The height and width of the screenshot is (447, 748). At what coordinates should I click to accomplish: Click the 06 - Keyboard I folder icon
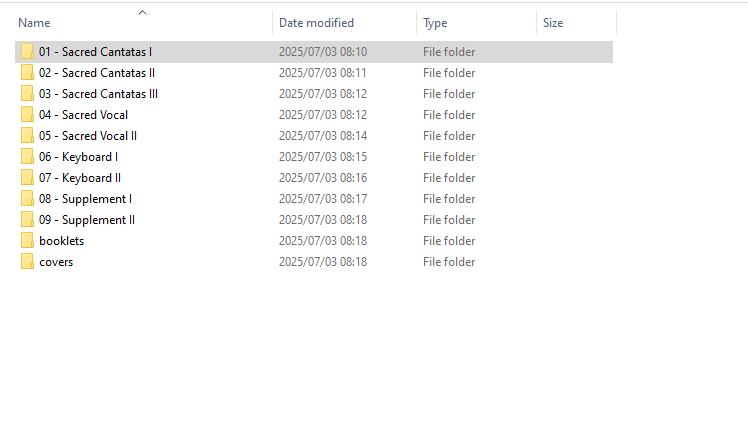[27, 157]
